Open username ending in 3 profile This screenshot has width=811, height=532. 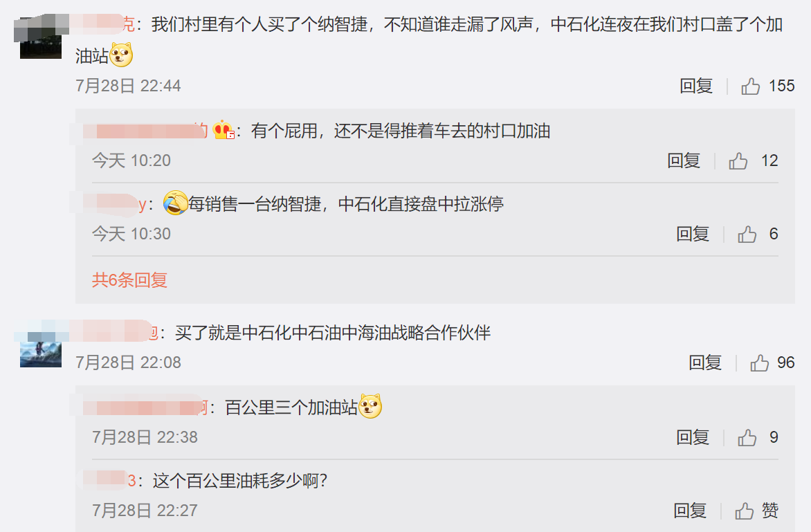pos(109,481)
